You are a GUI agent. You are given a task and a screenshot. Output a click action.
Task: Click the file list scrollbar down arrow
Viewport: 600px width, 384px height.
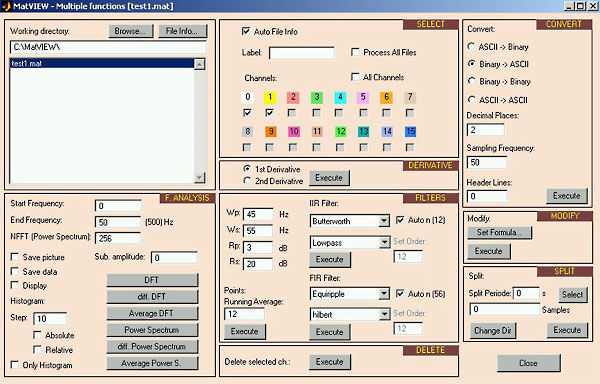tap(199, 177)
